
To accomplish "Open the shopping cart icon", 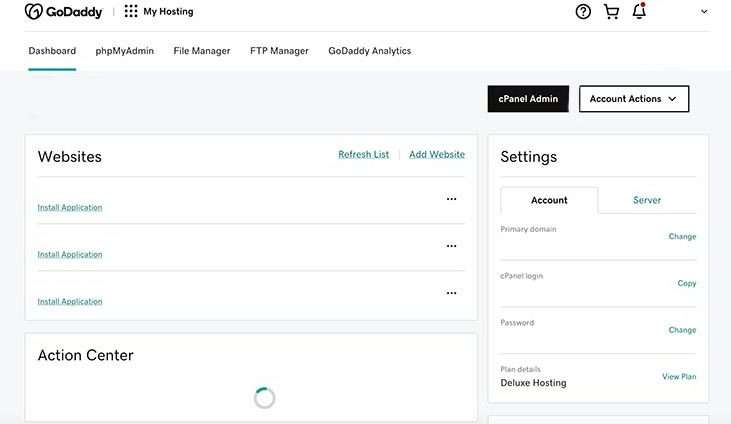I will [x=611, y=12].
